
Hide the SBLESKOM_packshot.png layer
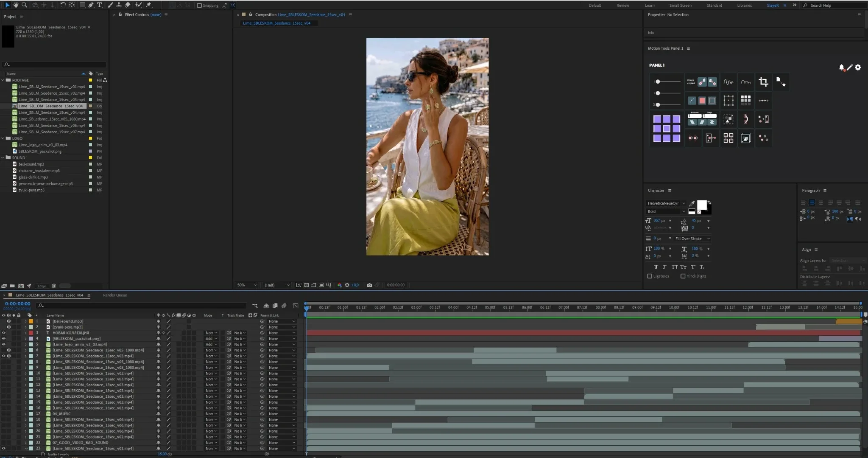[4, 339]
